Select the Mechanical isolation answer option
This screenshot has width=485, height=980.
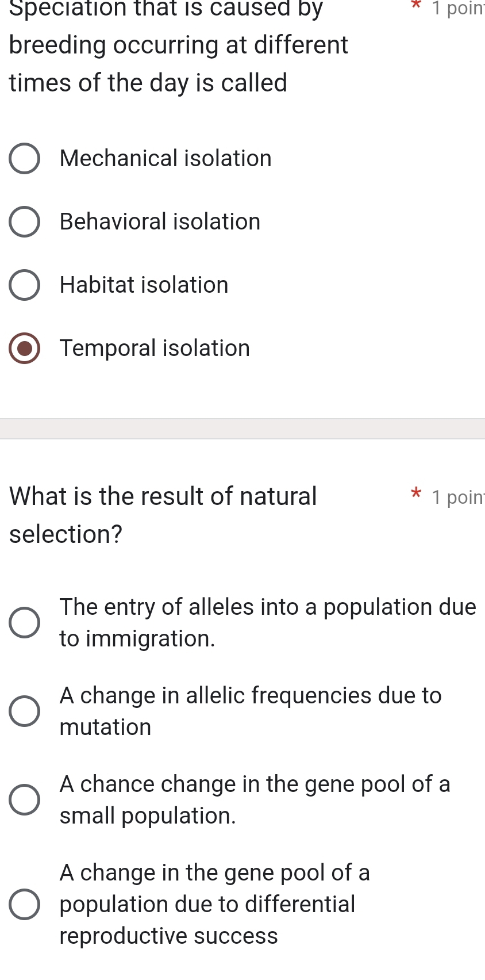[x=24, y=158]
